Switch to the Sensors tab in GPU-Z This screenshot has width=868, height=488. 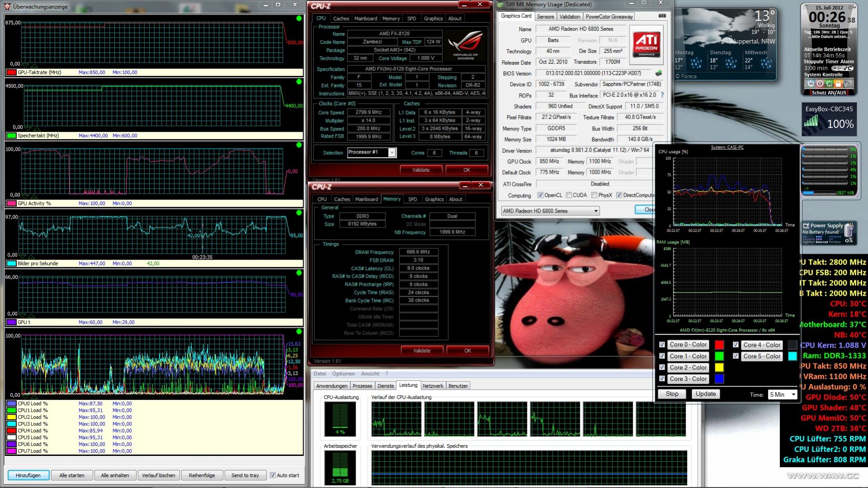click(x=545, y=17)
